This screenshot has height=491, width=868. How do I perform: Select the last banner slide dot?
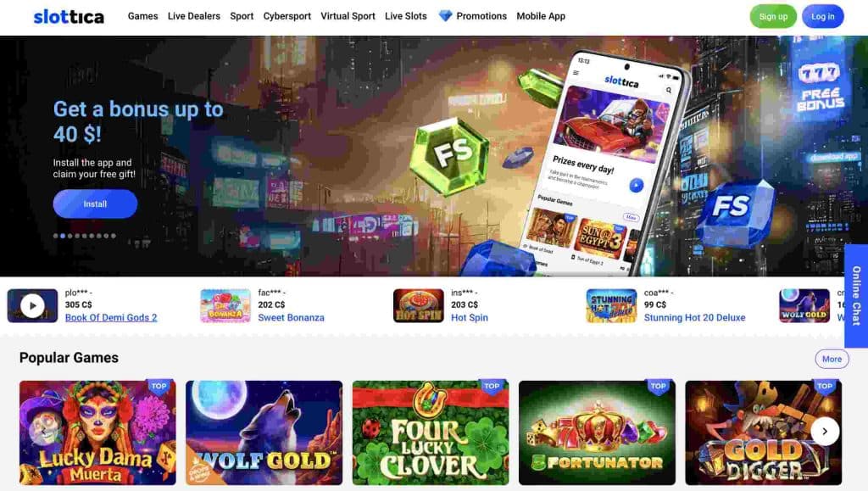[x=114, y=236]
